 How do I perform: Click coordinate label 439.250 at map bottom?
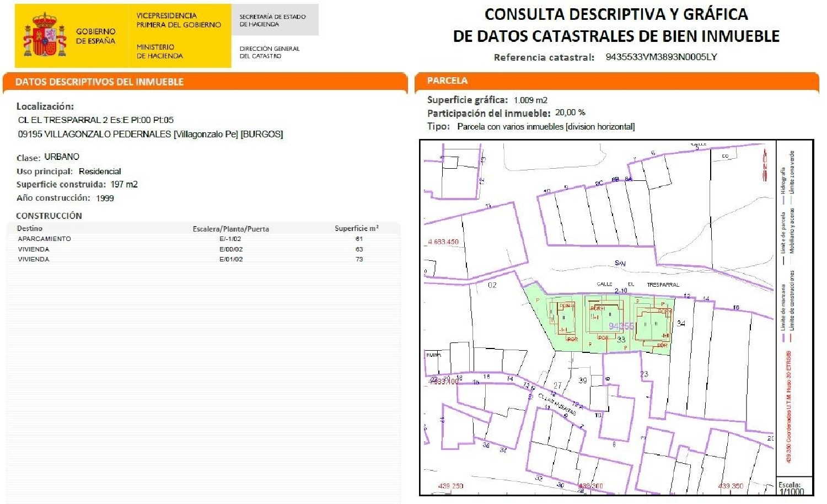[450, 486]
